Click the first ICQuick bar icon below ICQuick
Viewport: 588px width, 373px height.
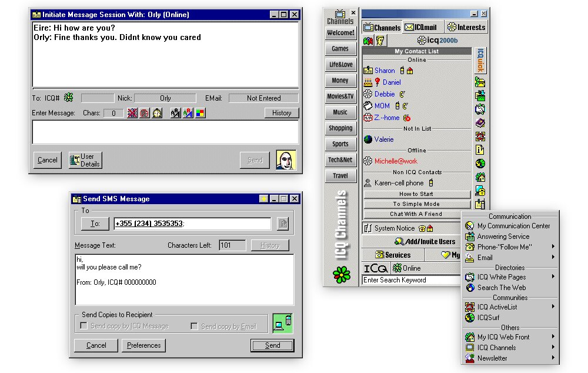(x=480, y=82)
